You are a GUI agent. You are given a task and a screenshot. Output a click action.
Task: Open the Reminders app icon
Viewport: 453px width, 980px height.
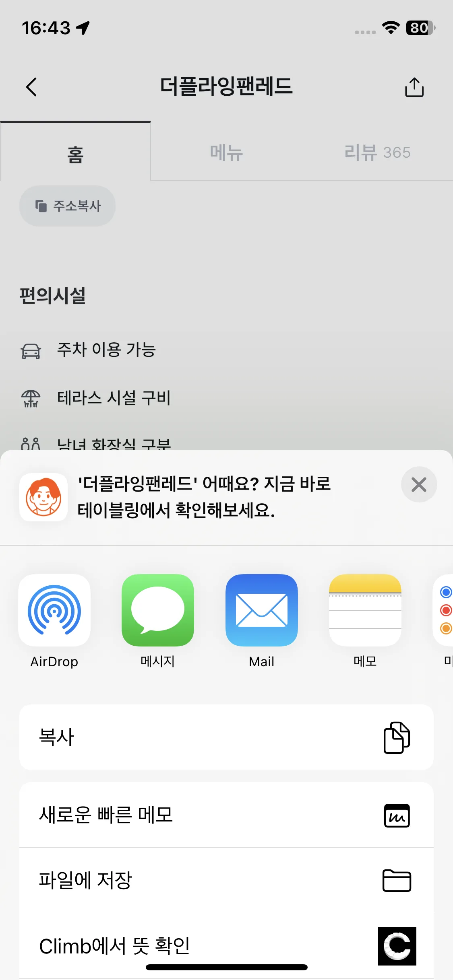point(444,610)
